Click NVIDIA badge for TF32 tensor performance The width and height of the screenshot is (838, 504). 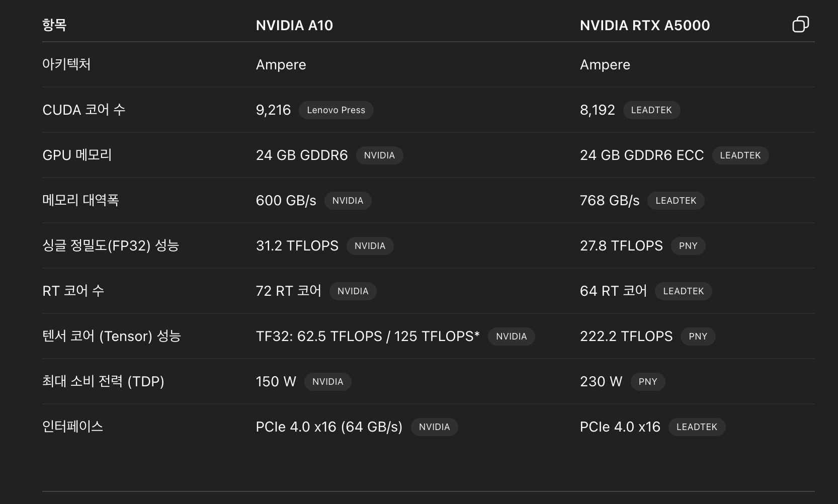[x=511, y=337]
